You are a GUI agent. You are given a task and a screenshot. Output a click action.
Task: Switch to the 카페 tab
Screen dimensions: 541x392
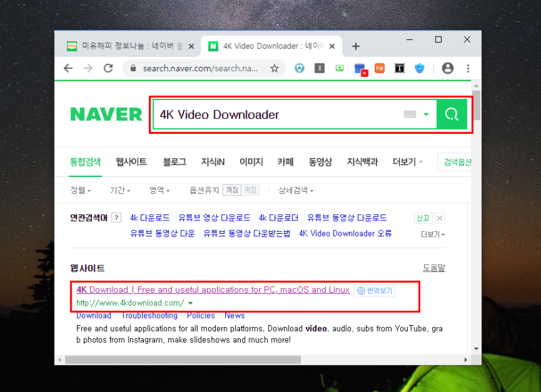pyautogui.click(x=285, y=162)
